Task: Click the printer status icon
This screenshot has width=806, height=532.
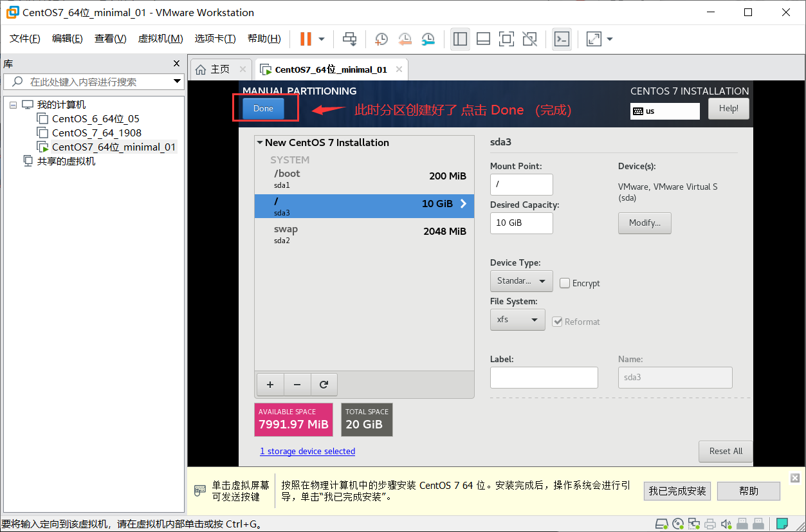Action: pyautogui.click(x=710, y=524)
